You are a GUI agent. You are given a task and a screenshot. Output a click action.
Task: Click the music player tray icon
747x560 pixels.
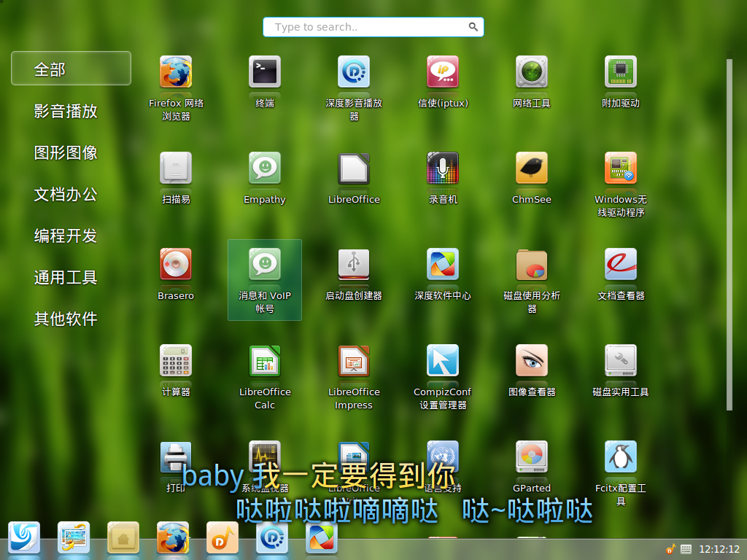point(670,549)
